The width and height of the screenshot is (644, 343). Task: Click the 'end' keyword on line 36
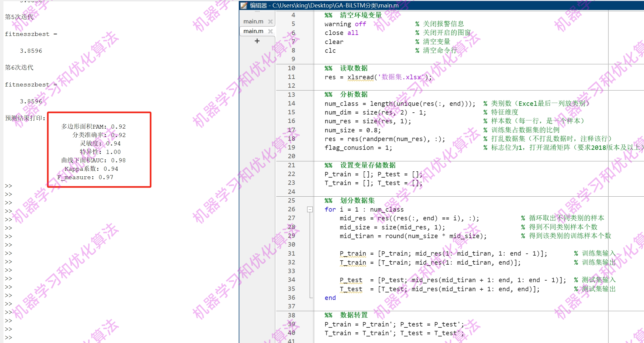pyautogui.click(x=330, y=298)
